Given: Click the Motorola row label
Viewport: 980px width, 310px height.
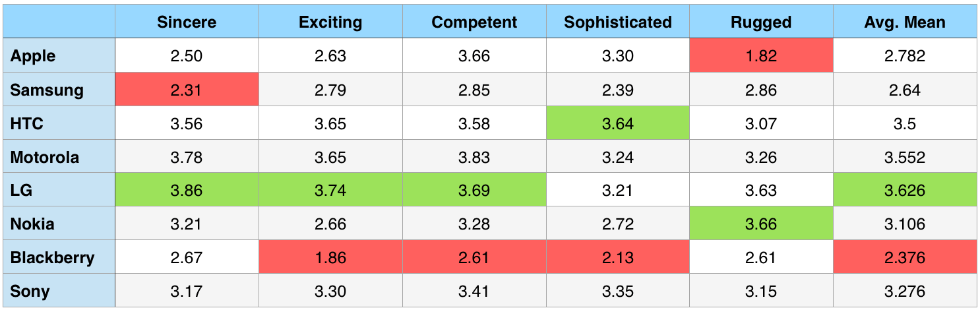Looking at the screenshot, I should point(45,157).
